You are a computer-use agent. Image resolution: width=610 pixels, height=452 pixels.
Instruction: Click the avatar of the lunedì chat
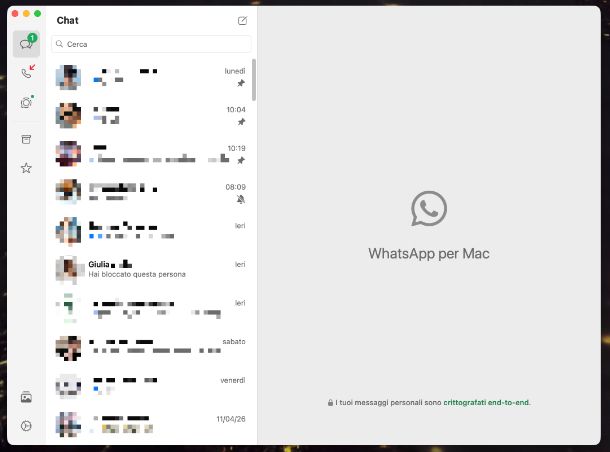click(x=68, y=77)
